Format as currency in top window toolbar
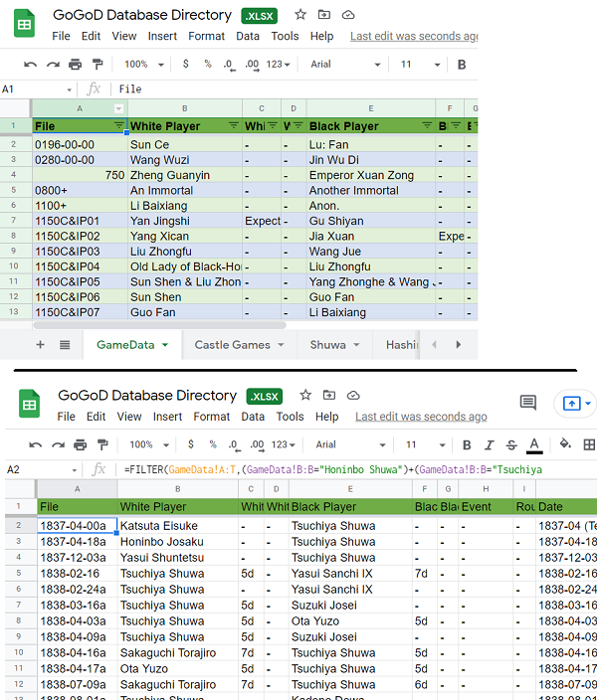597x700 pixels. point(185,64)
